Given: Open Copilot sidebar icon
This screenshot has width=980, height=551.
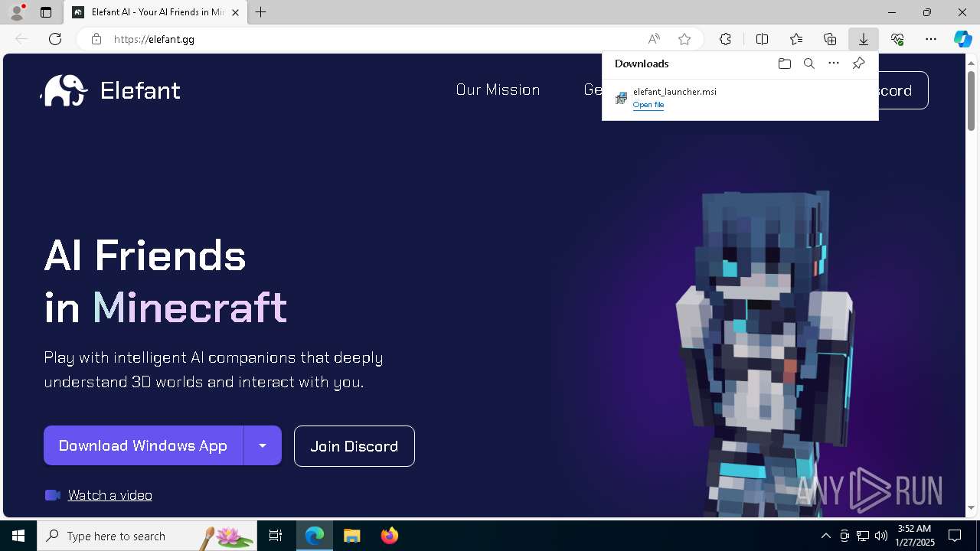Looking at the screenshot, I should tap(962, 39).
